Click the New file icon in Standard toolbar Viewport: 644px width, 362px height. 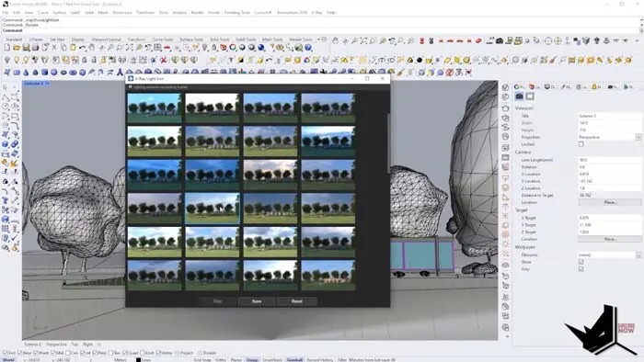pyautogui.click(x=7, y=48)
